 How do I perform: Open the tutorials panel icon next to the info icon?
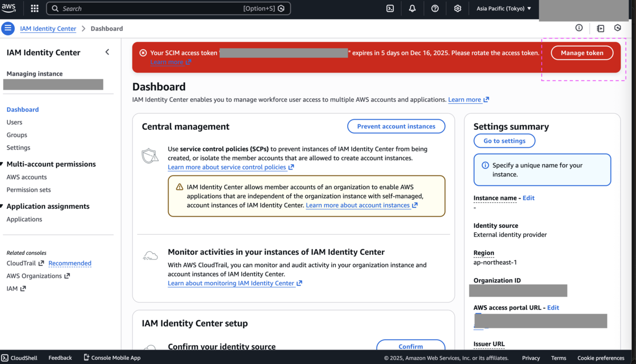[600, 28]
